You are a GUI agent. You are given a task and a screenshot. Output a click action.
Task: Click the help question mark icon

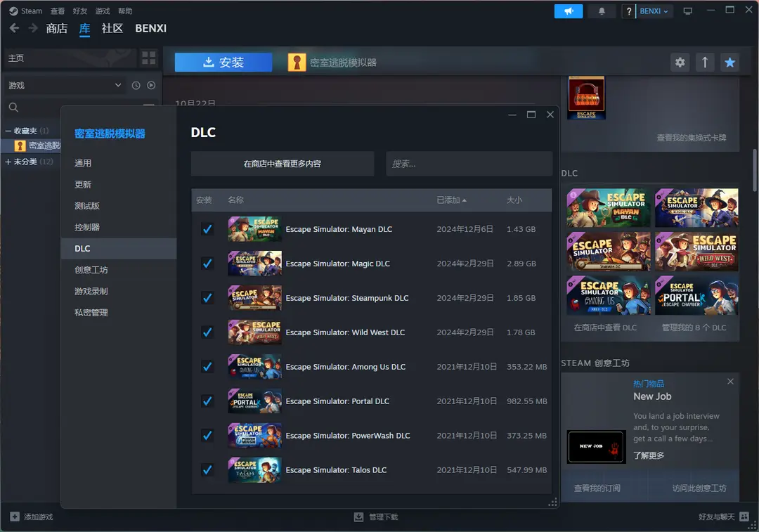click(x=628, y=11)
